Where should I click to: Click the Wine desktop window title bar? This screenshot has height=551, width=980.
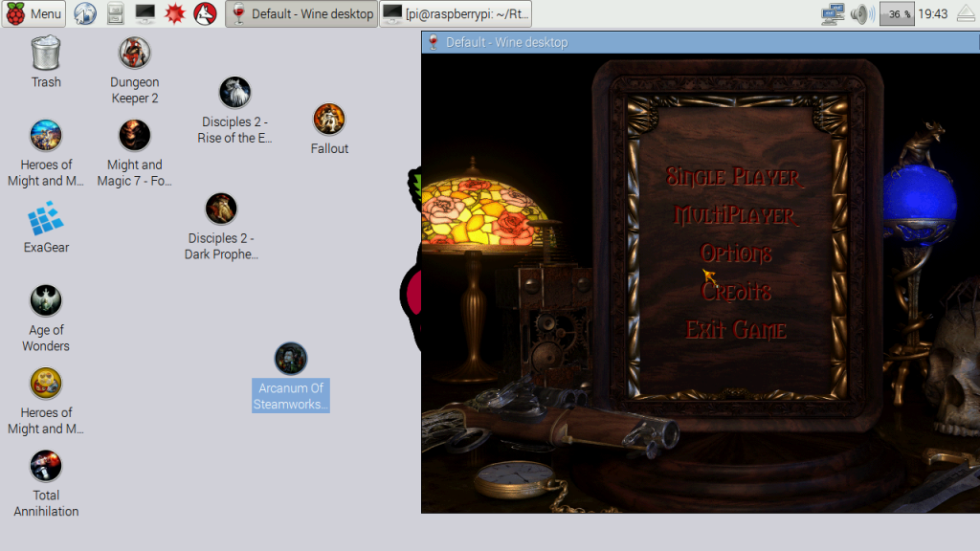701,42
